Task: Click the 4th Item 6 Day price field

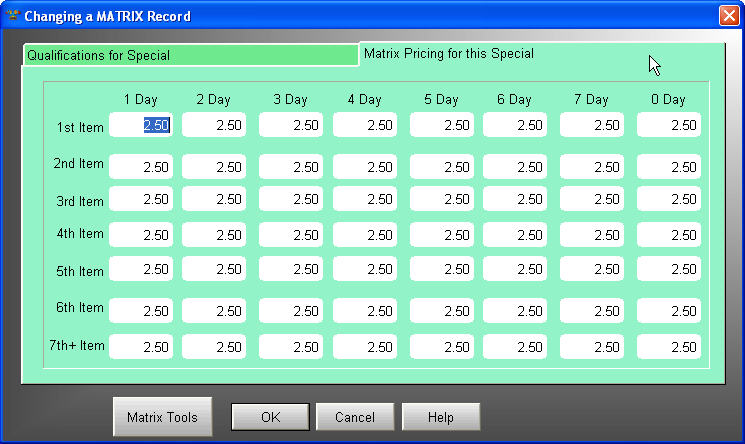Action: point(514,235)
